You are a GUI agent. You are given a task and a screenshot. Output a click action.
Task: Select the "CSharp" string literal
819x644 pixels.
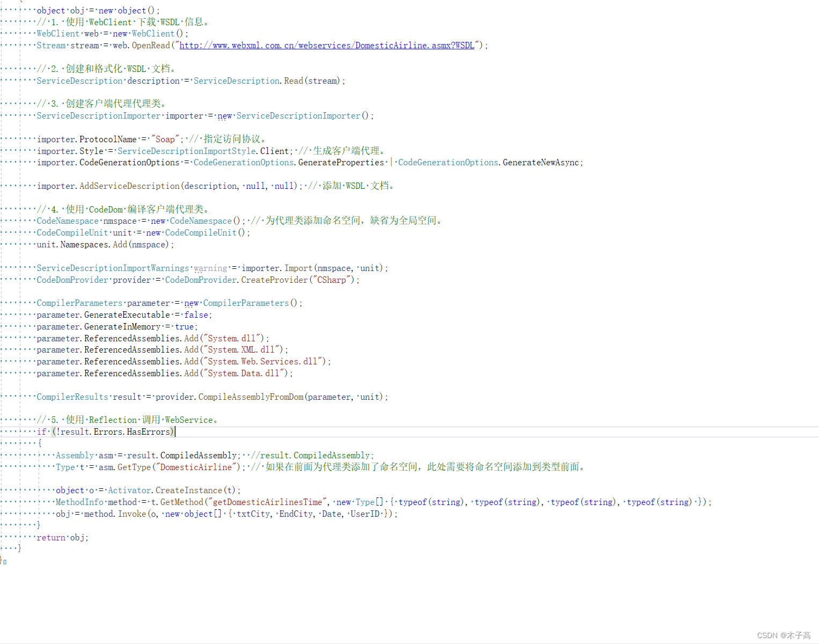(x=332, y=280)
